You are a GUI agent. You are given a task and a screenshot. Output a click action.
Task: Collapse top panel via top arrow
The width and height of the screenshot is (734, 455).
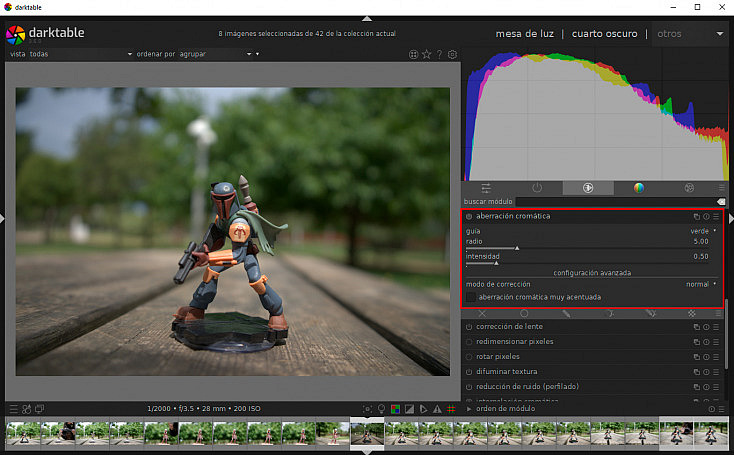[367, 19]
